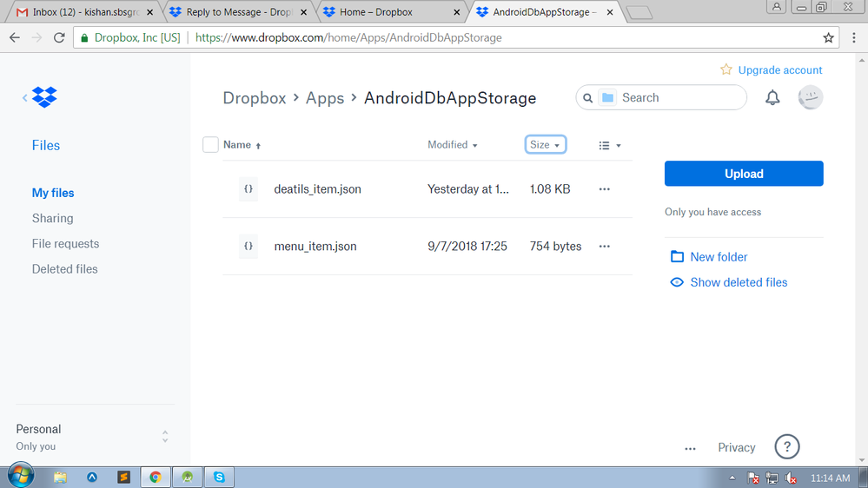Open Deleted files in the sidebar
Viewport: 868px width, 488px height.
(65, 269)
